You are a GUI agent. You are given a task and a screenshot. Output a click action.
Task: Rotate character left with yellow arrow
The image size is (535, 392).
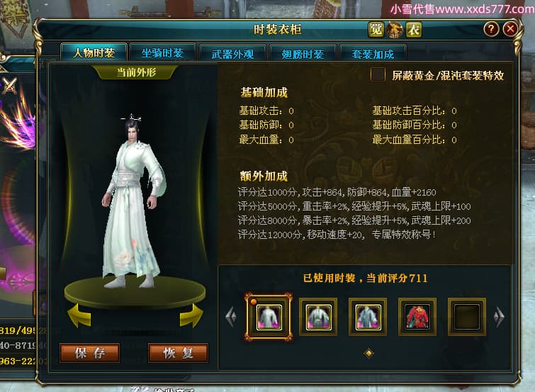click(x=79, y=315)
